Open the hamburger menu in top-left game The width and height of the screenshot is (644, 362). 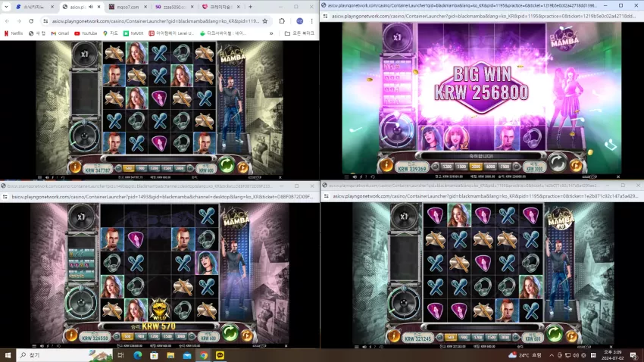(40, 177)
